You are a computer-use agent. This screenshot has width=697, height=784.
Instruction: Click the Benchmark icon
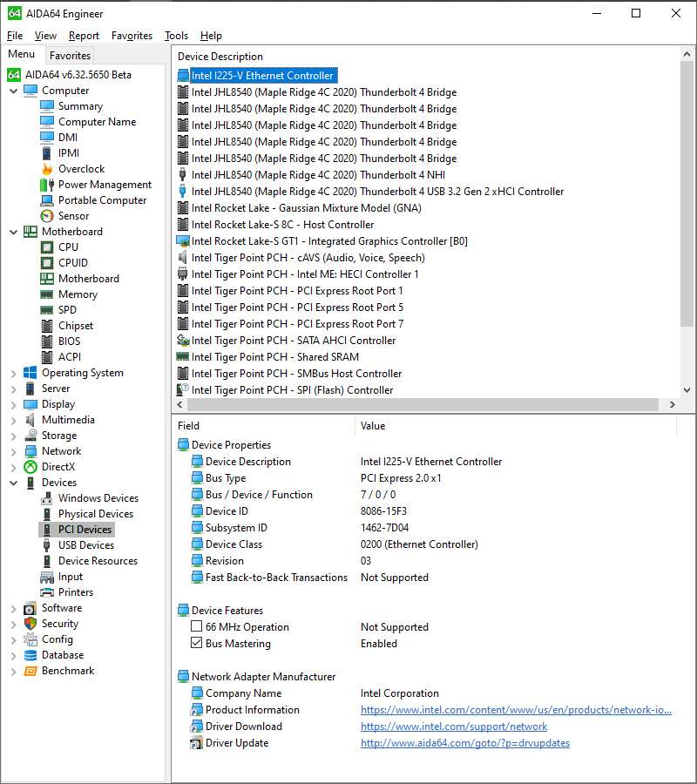tap(30, 671)
